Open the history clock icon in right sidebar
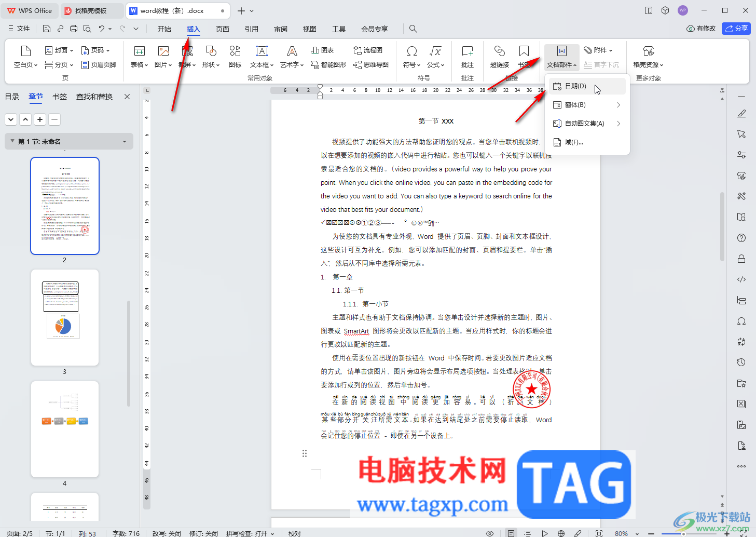The height and width of the screenshot is (537, 756). click(741, 363)
